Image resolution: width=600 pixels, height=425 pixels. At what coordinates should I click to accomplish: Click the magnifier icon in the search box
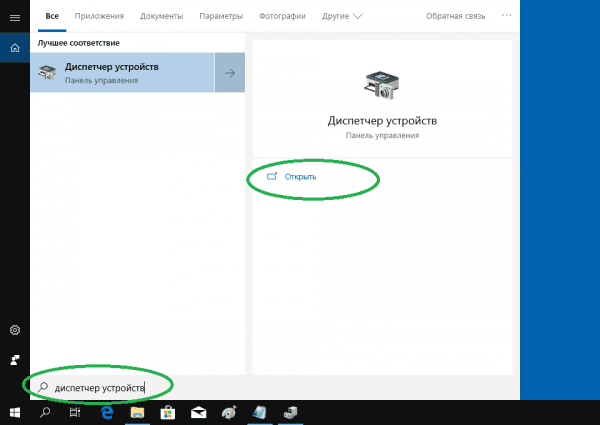[43, 387]
